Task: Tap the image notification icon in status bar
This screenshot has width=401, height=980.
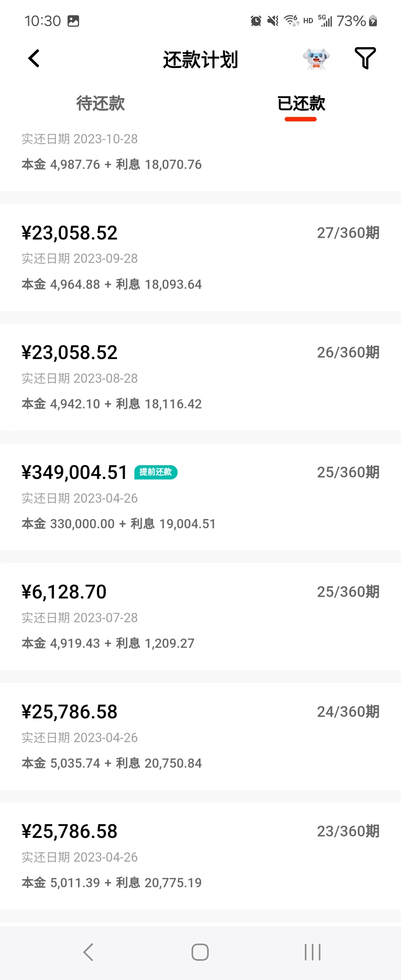Action: click(x=73, y=21)
